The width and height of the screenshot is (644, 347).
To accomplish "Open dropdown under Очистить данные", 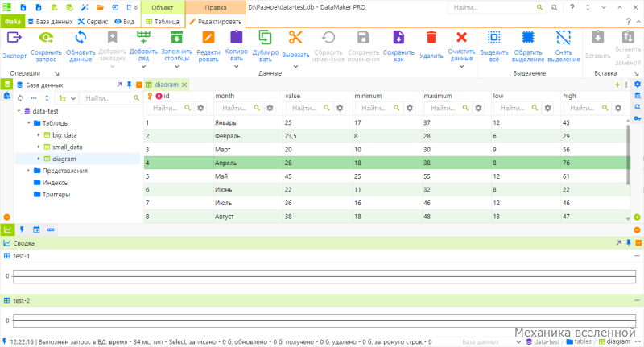I will (x=461, y=66).
